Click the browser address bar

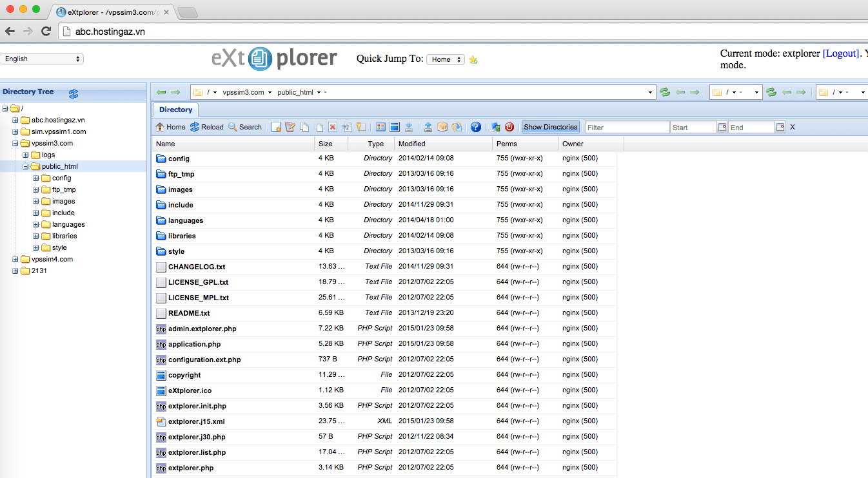[x=463, y=32]
